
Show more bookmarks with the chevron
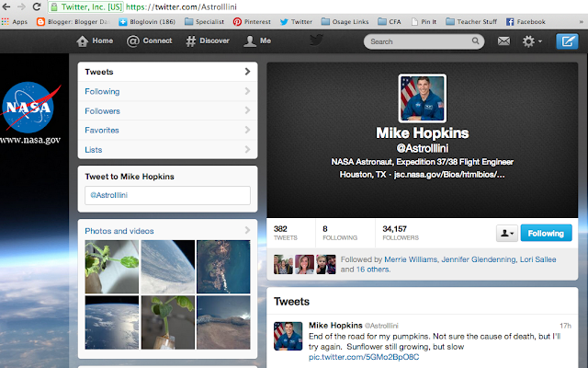[x=582, y=22]
